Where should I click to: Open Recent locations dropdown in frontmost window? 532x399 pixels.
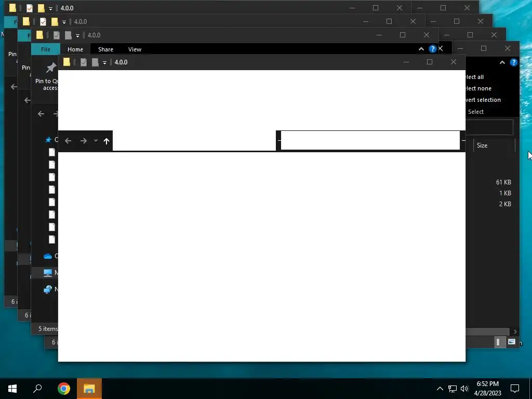[96, 141]
